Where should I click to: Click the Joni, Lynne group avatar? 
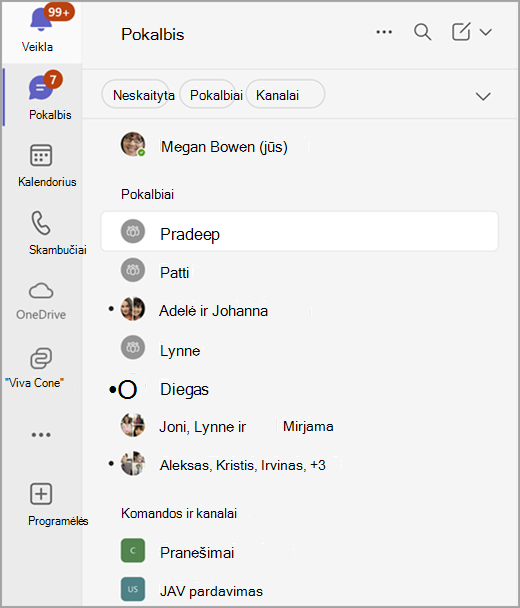133,425
